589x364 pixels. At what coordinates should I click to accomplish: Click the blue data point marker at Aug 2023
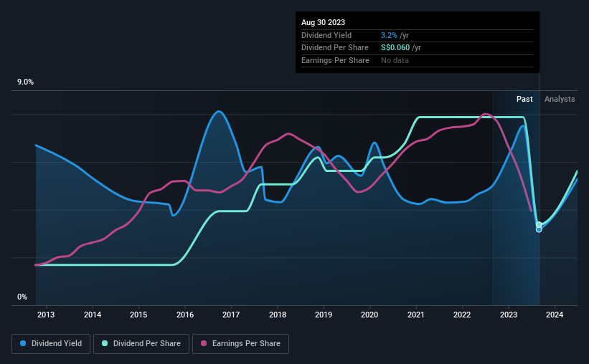539,229
